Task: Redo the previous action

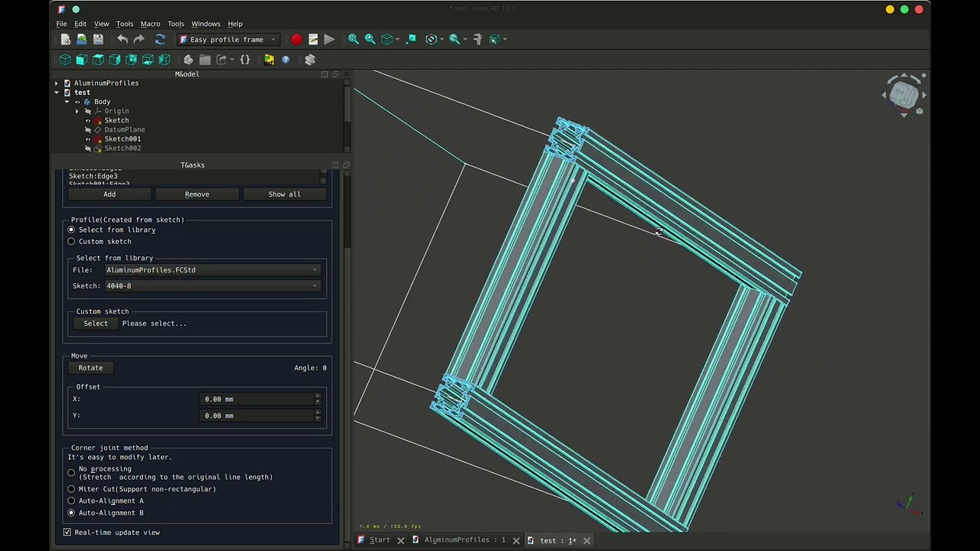Action: click(x=139, y=39)
